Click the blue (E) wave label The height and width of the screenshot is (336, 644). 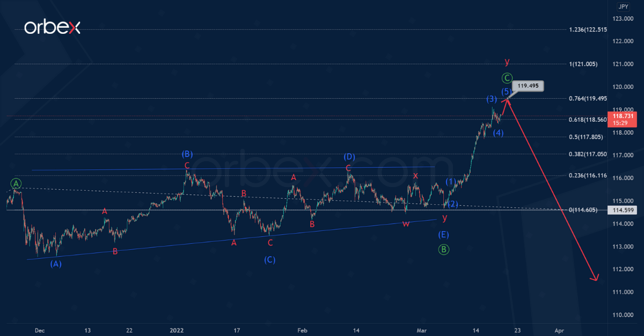pyautogui.click(x=443, y=234)
